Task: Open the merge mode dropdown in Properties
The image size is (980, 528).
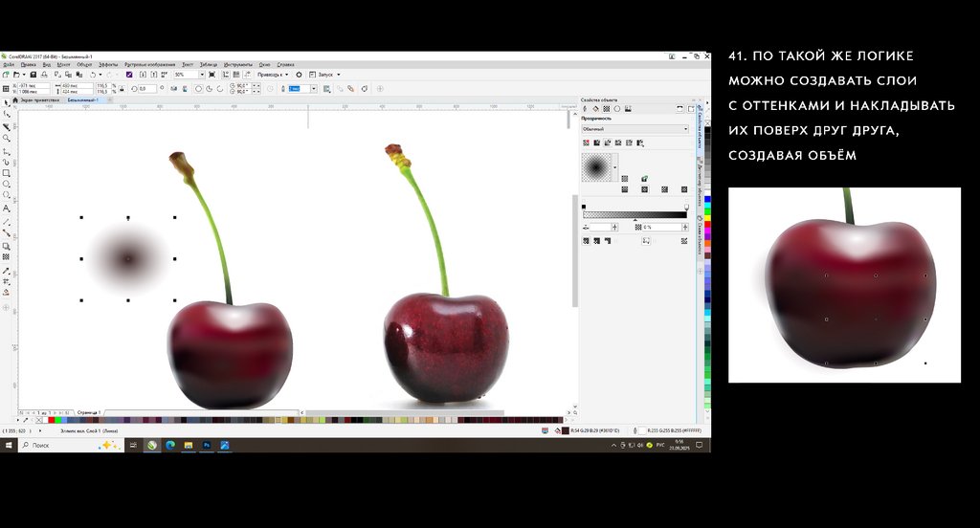Action: pyautogui.click(x=635, y=129)
